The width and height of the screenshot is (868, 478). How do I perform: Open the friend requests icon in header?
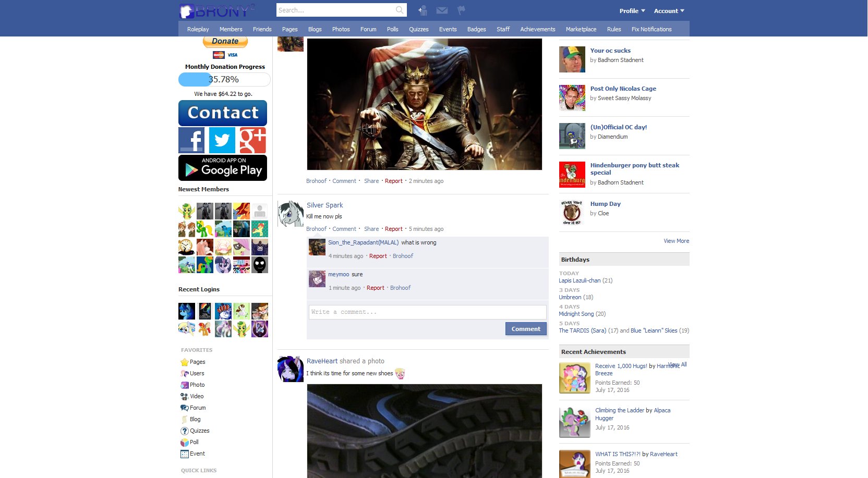(x=423, y=10)
